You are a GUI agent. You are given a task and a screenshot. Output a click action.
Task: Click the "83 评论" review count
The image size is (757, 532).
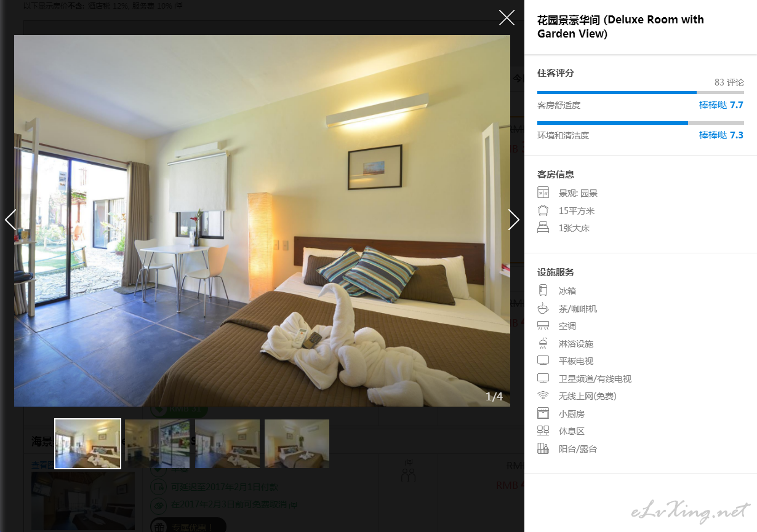pyautogui.click(x=729, y=82)
